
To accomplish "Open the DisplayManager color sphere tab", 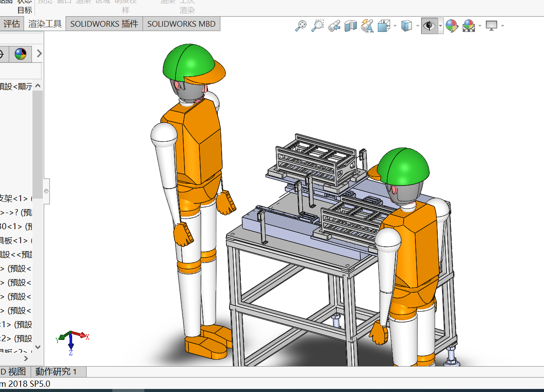I will [21, 54].
